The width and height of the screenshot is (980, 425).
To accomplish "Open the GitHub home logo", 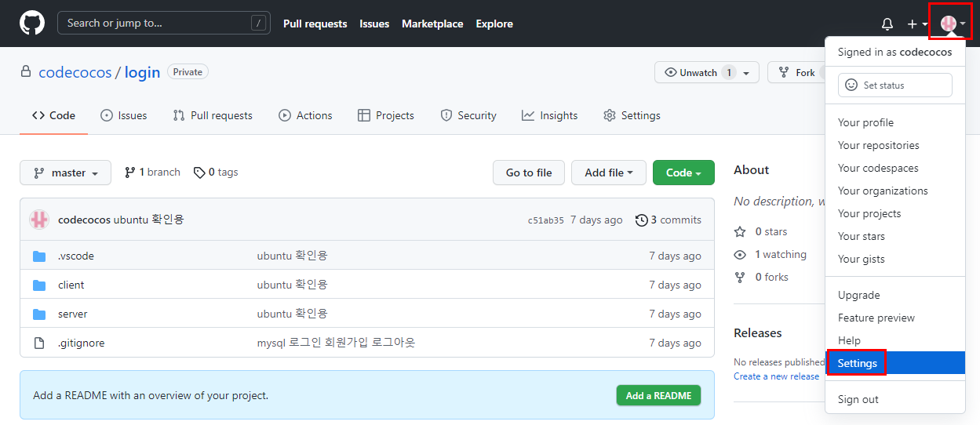I will [x=32, y=23].
